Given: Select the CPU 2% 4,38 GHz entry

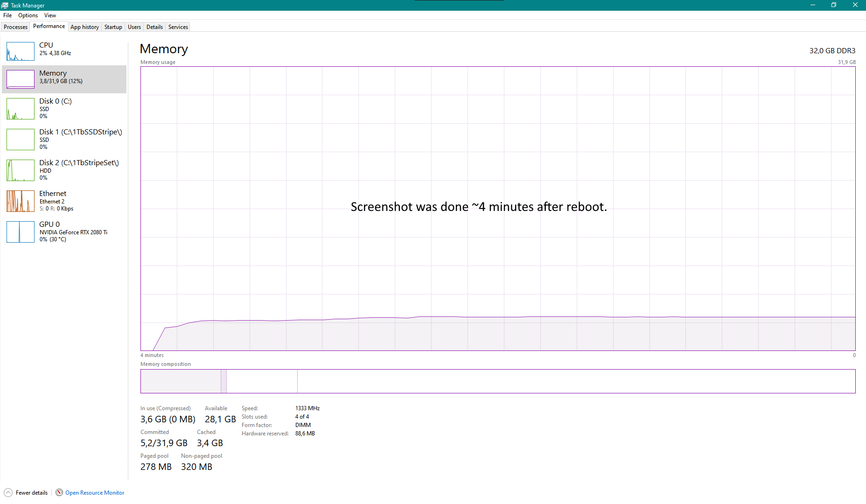Looking at the screenshot, I should pyautogui.click(x=64, y=51).
